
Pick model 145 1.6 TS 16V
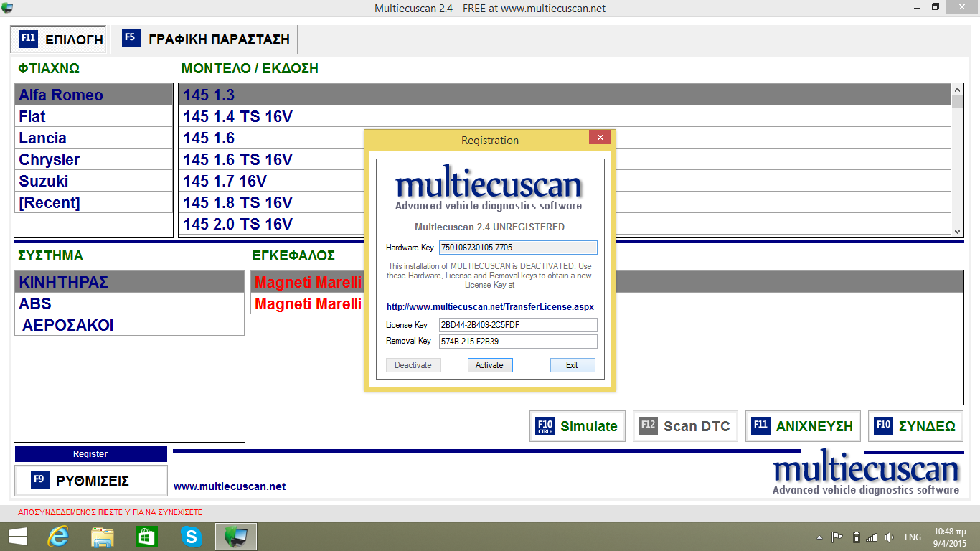pyautogui.click(x=565, y=159)
